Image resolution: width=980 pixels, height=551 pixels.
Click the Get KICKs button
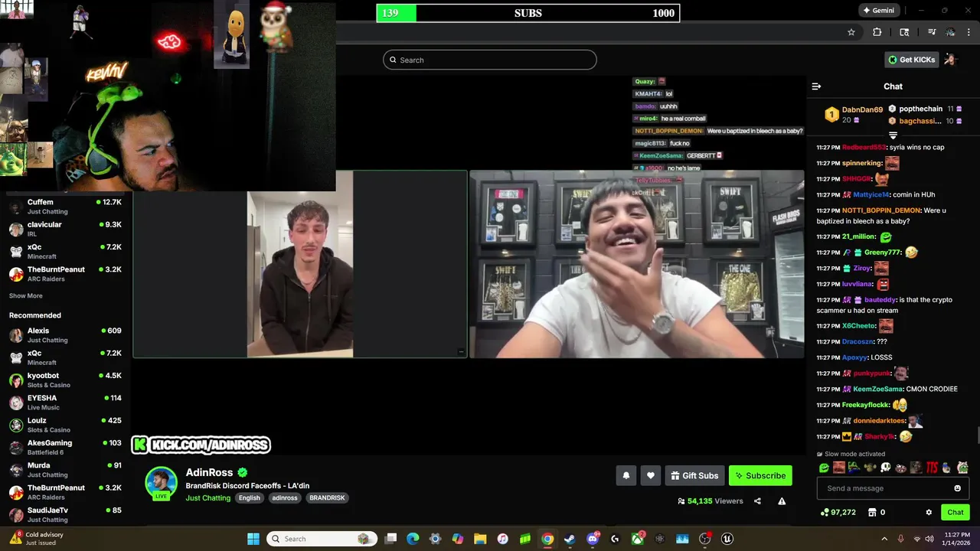[x=911, y=60]
